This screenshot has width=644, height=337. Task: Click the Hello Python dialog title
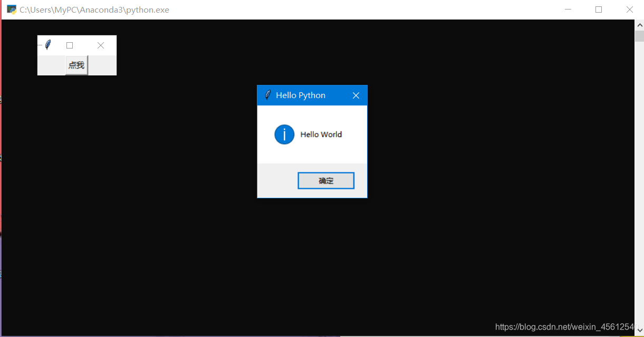[301, 95]
